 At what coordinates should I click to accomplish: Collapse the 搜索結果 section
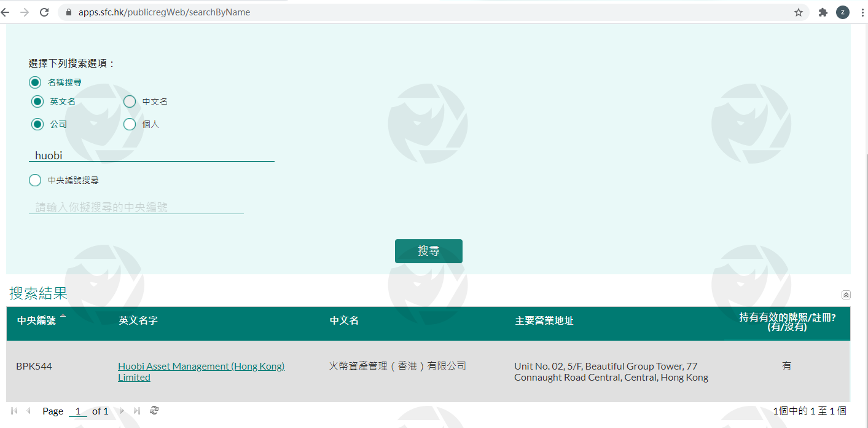point(846,295)
